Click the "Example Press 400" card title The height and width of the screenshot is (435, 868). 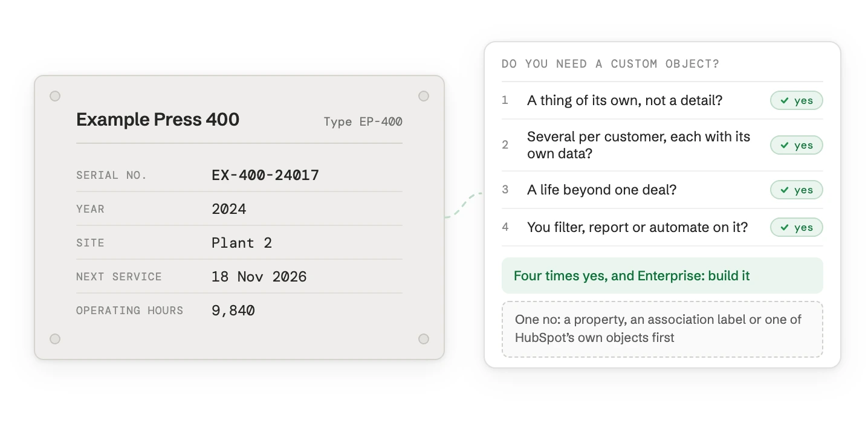(158, 120)
